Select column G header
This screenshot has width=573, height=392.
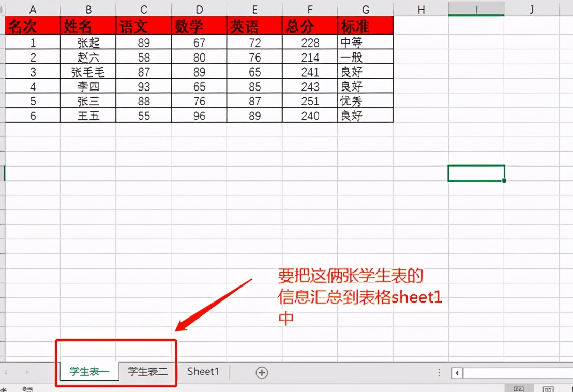[366, 9]
